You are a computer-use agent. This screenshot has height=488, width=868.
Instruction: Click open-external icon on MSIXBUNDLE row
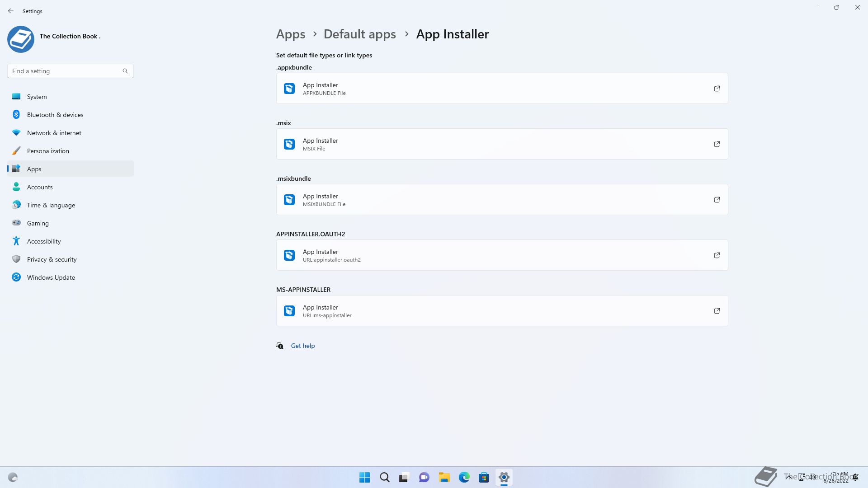coord(717,200)
